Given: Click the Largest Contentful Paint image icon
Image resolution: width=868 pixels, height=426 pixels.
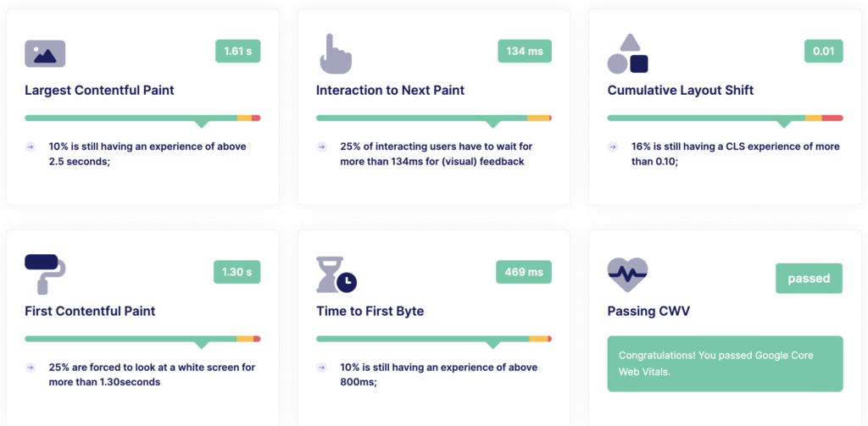Looking at the screenshot, I should coord(45,53).
